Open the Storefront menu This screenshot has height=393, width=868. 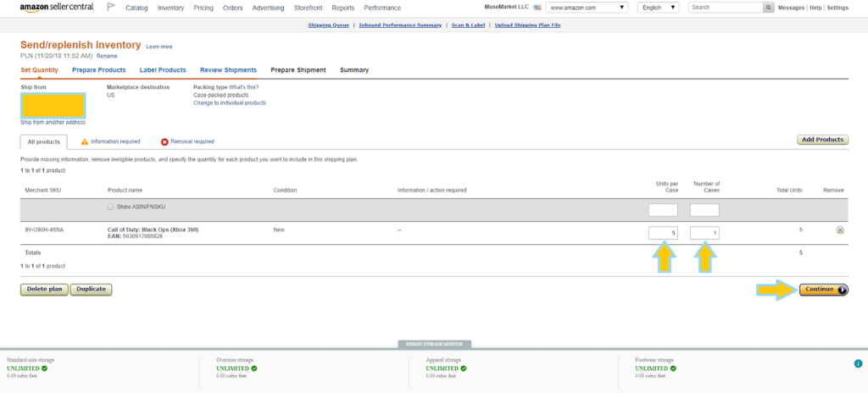click(x=308, y=8)
